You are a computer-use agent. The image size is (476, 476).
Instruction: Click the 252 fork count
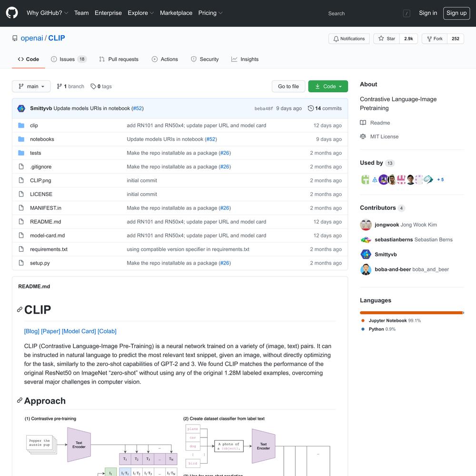[456, 39]
